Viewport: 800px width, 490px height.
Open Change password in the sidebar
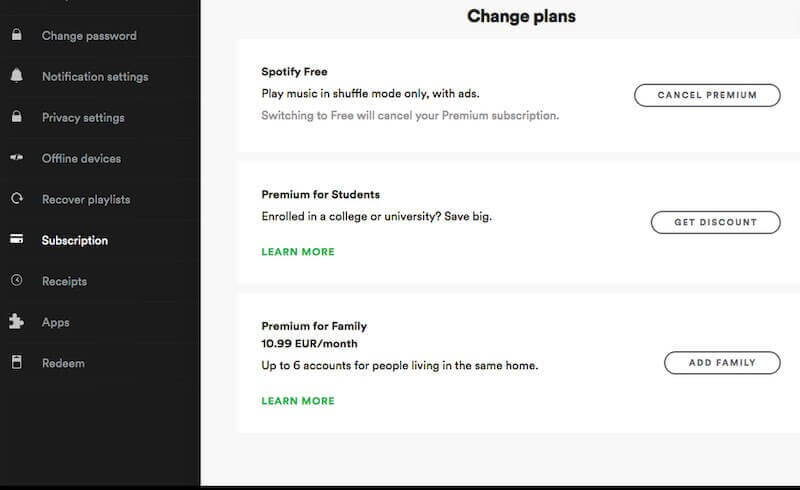click(89, 36)
